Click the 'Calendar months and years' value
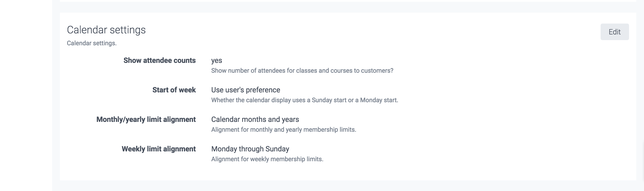Viewport: 644px width, 191px height. [255, 120]
